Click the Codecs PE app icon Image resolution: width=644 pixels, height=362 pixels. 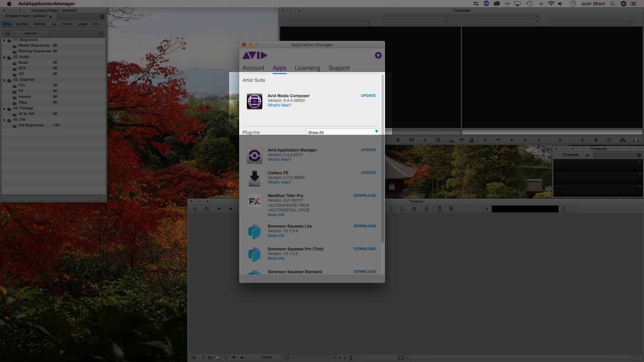[x=254, y=178]
